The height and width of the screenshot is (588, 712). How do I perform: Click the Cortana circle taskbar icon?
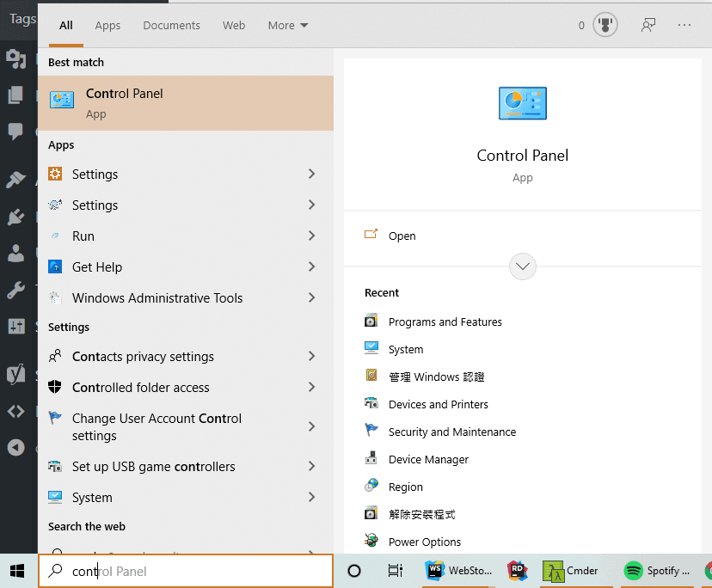click(353, 571)
